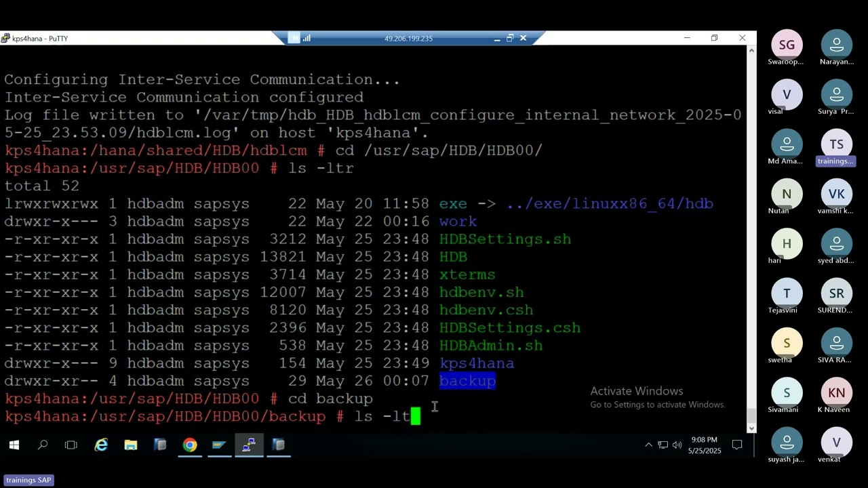This screenshot has height=488, width=868.
Task: Click the highlighted 'backup' directory name
Action: click(x=467, y=381)
